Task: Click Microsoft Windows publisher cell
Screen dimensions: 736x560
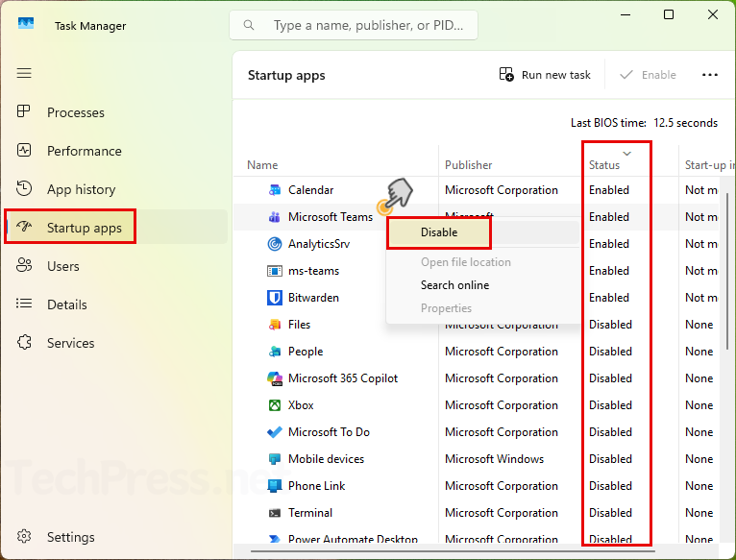Action: (x=494, y=459)
